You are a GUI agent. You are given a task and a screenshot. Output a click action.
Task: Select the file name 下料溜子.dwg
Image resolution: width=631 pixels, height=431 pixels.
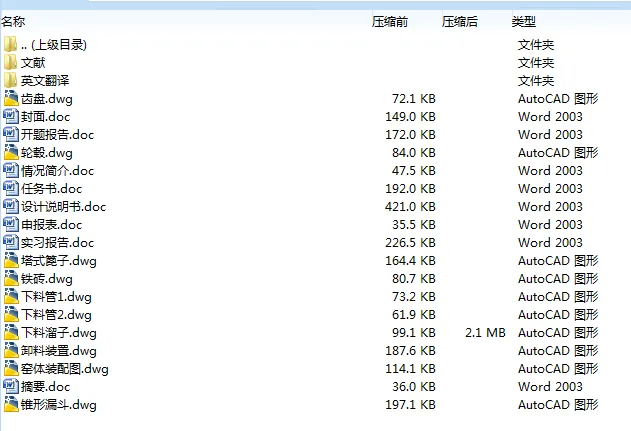[59, 333]
